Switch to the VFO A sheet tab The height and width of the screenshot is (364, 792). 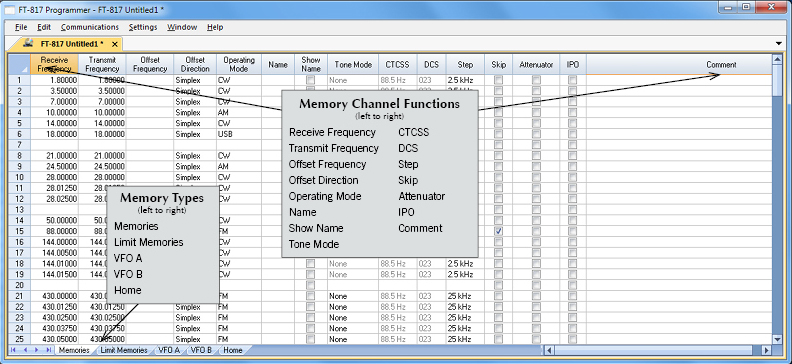point(169,350)
